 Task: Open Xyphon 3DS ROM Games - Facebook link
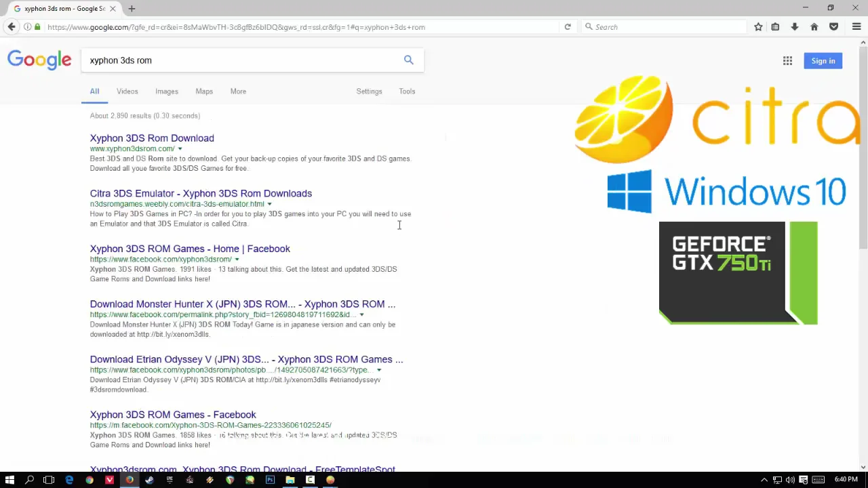[173, 415]
